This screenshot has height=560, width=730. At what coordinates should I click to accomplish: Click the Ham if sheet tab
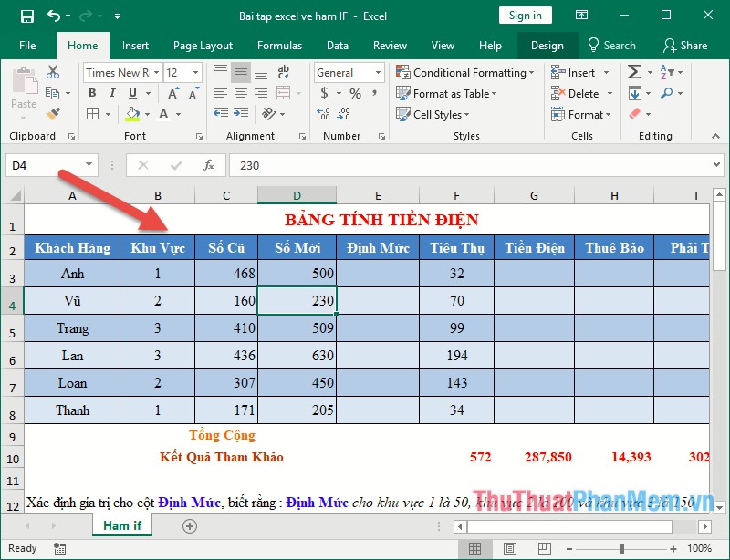121,525
